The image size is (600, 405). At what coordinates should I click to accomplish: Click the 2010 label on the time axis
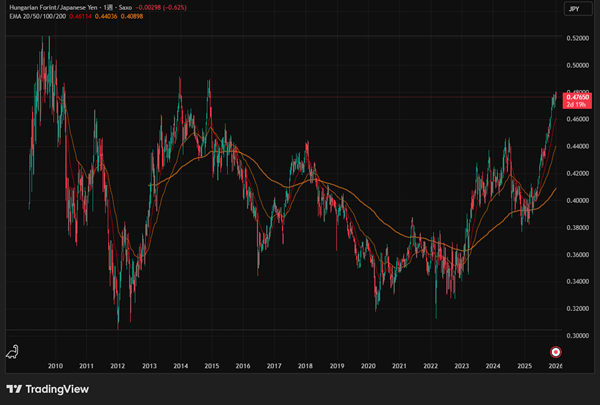[x=55, y=367]
